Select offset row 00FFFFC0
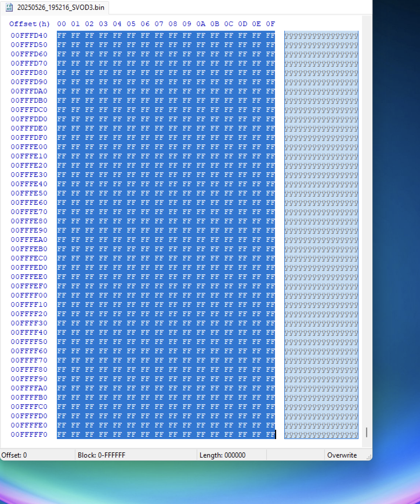Viewport: 420px width, 504px height. click(29, 407)
